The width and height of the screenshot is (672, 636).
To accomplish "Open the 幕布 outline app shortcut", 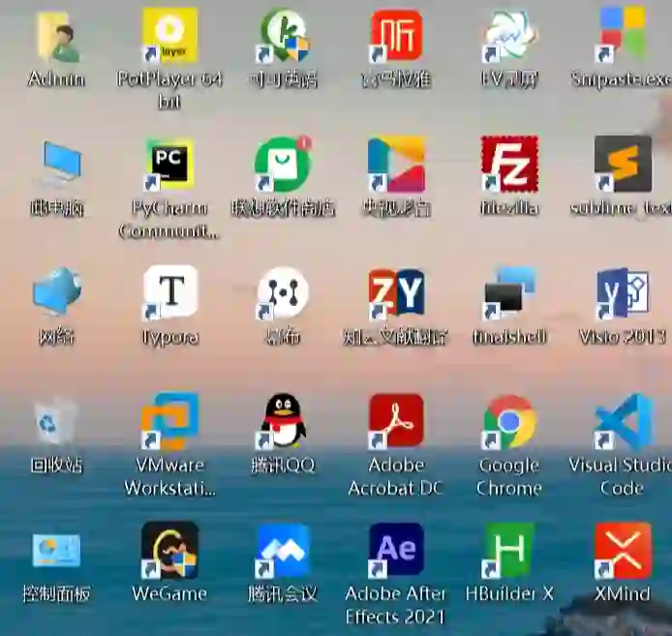I will (x=284, y=293).
